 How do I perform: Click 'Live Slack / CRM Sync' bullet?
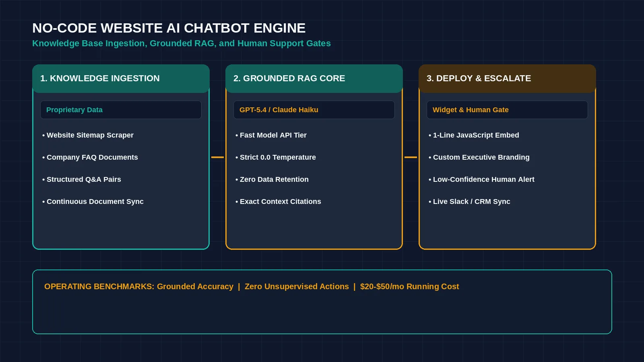[x=469, y=202]
